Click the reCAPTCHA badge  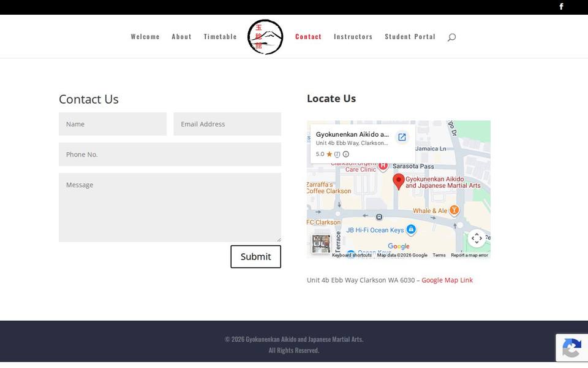click(572, 348)
